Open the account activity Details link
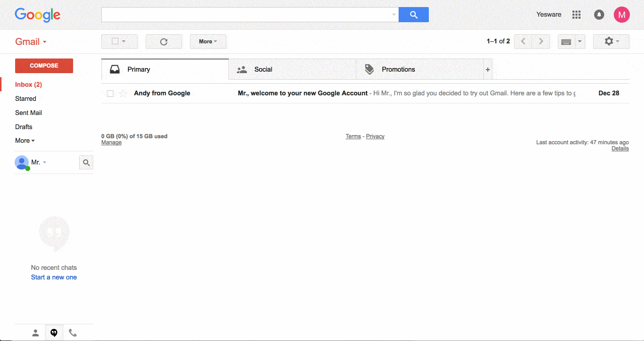 pos(620,148)
